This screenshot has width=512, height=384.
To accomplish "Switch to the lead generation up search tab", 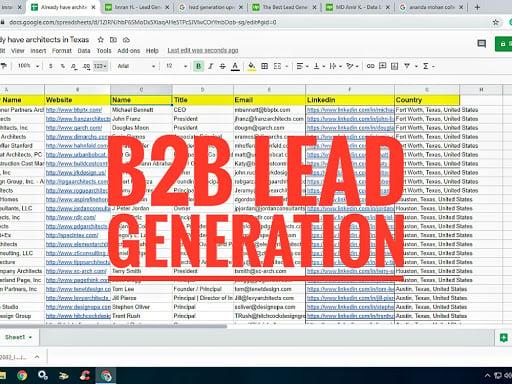I will point(210,7).
